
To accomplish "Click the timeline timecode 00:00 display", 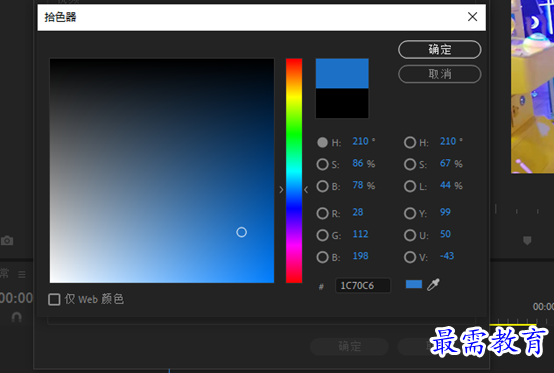I will (x=16, y=298).
